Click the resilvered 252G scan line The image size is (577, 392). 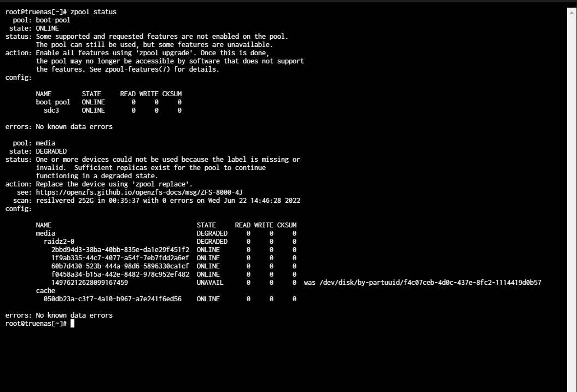pos(168,201)
